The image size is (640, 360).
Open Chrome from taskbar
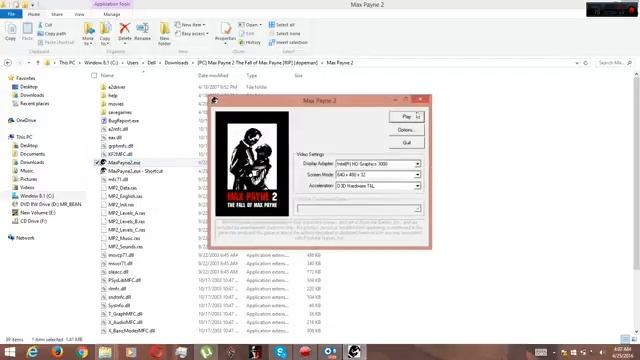click(82, 352)
